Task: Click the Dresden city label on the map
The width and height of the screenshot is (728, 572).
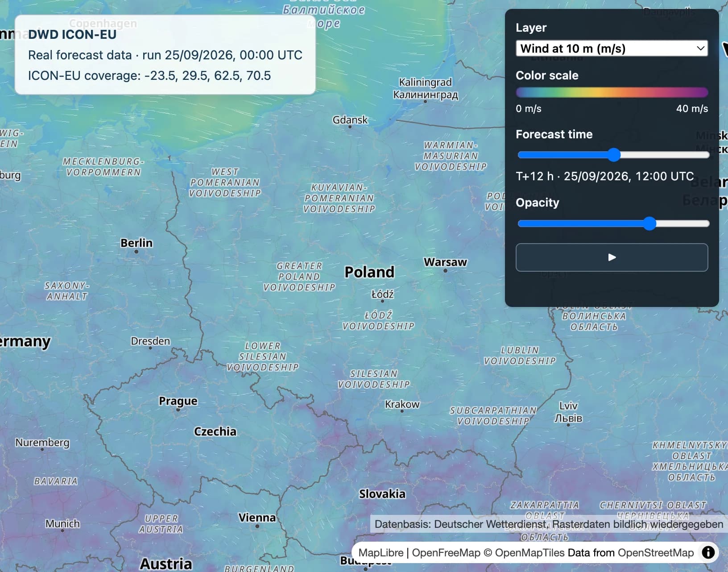Action: click(150, 341)
